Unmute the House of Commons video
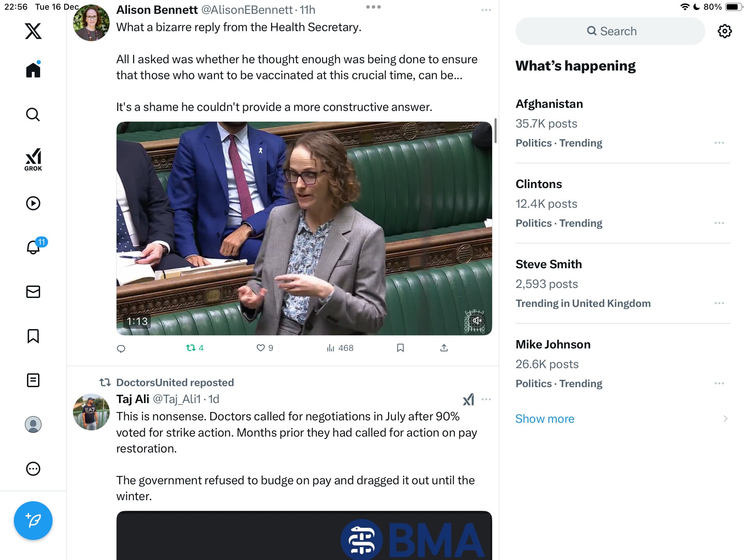This screenshot has width=747, height=560. (477, 320)
